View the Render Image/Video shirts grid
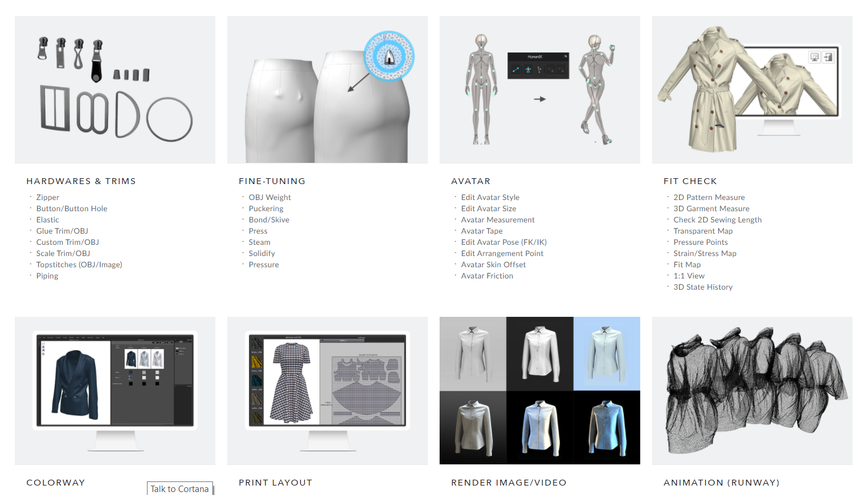Image resolution: width=868 pixels, height=495 pixels. click(x=540, y=391)
